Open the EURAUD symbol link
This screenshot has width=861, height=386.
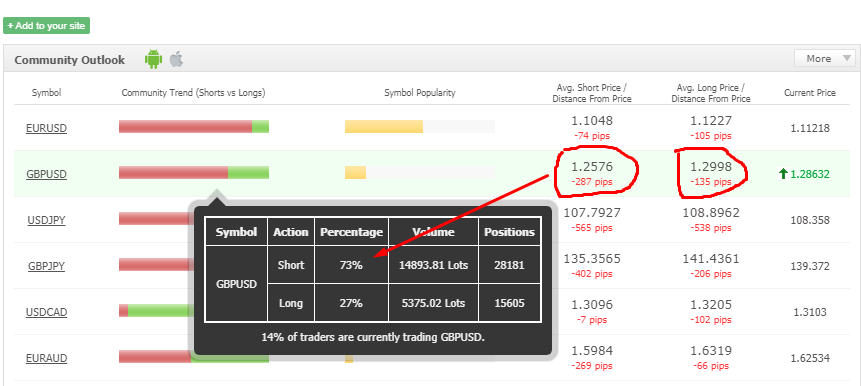coord(47,359)
